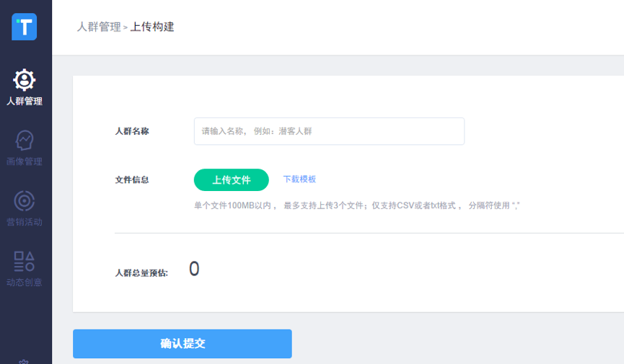Click the 人群总量预估 label
This screenshot has width=624, height=364.
[141, 273]
